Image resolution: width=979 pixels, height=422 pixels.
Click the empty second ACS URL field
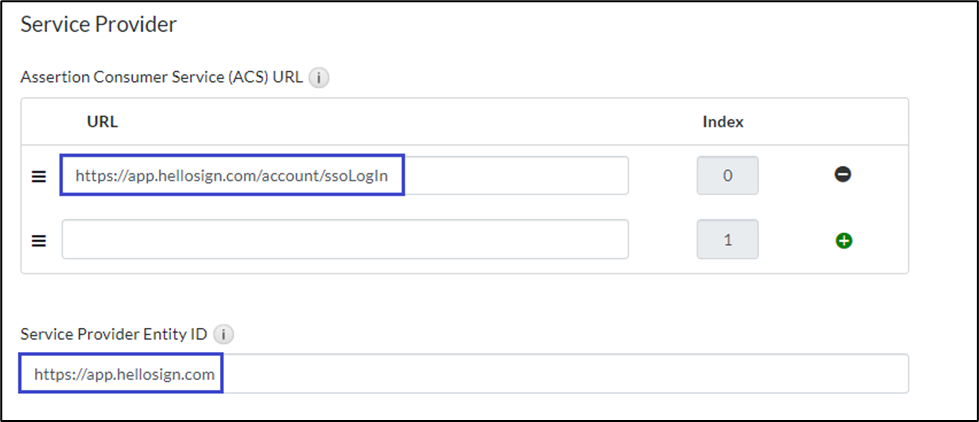(344, 240)
